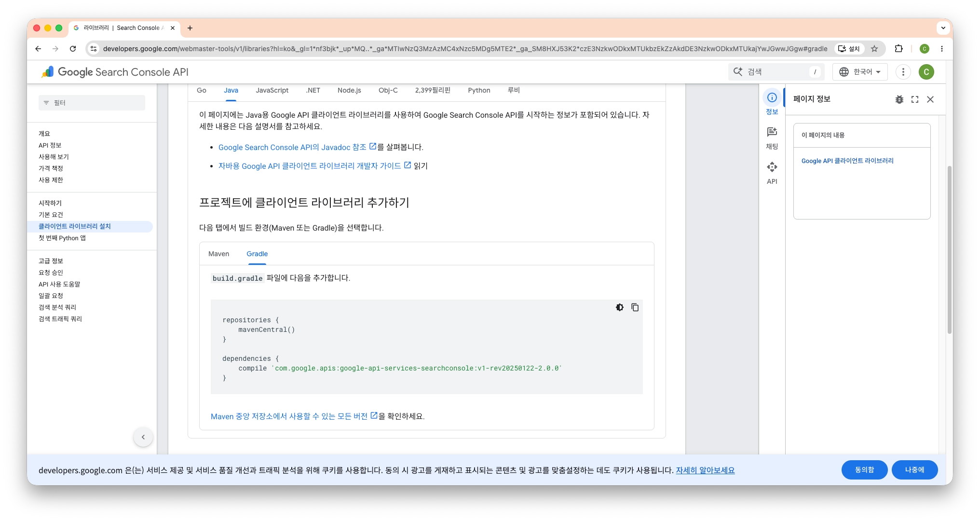
Task: Click the browser address bar URL
Action: point(465,49)
